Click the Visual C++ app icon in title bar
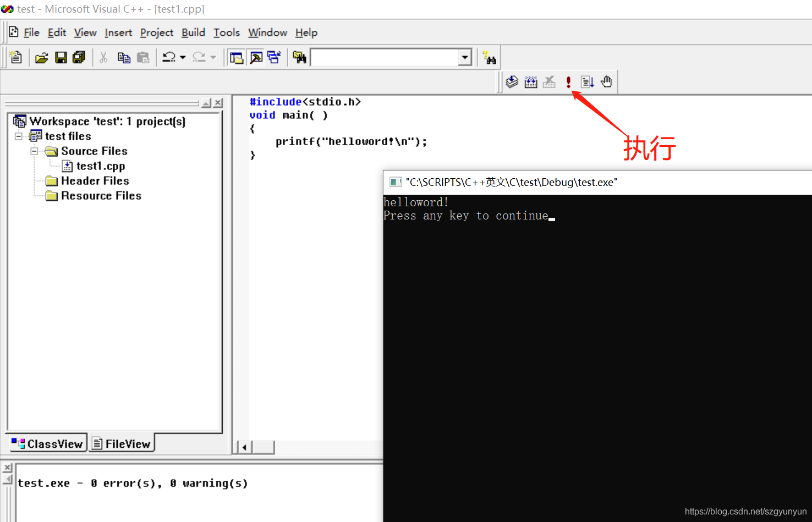 click(7, 9)
